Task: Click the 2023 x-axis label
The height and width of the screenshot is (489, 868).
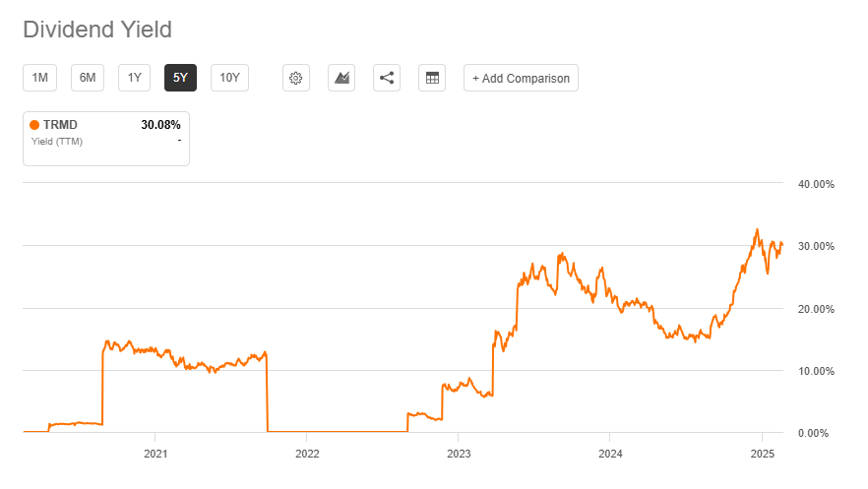Action: click(459, 453)
